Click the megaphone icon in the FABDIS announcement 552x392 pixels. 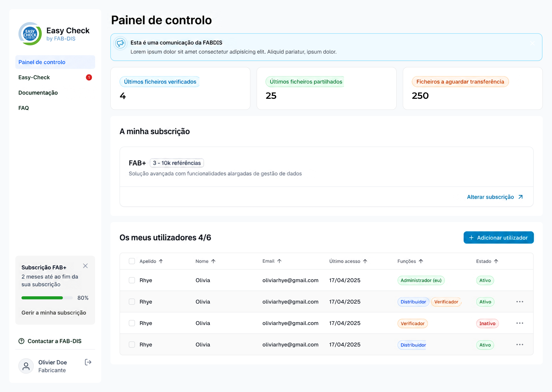point(120,43)
